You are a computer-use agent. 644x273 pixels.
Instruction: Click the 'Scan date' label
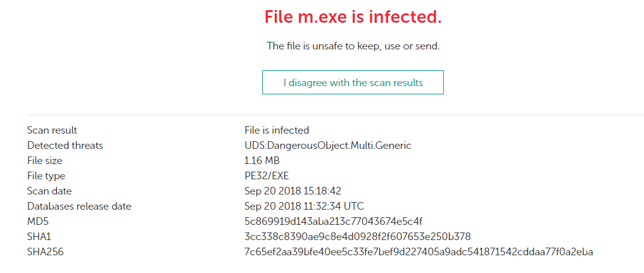49,191
